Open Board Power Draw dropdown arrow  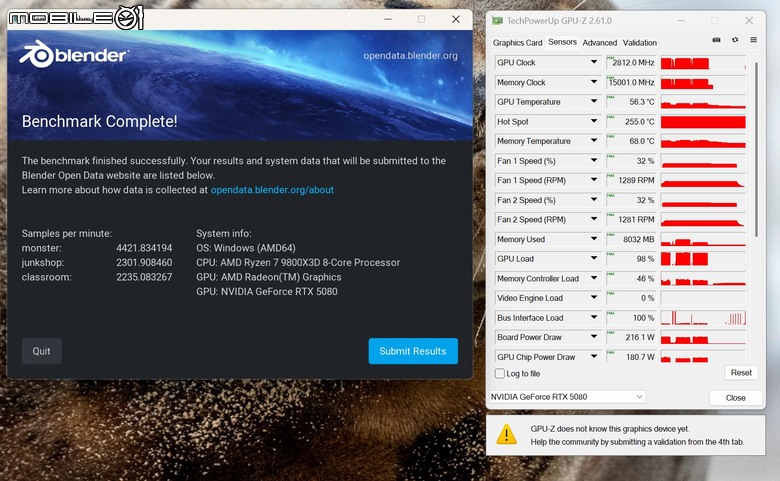(593, 337)
